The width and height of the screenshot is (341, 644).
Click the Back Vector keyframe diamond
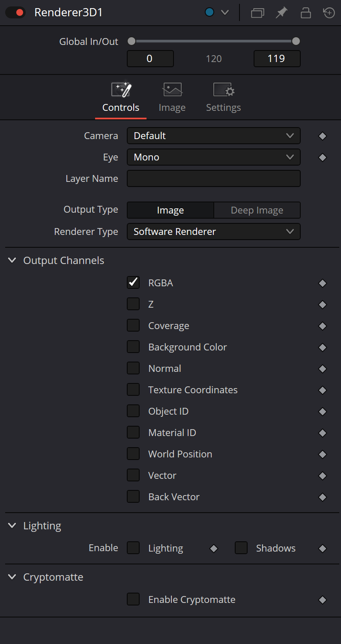tap(323, 497)
